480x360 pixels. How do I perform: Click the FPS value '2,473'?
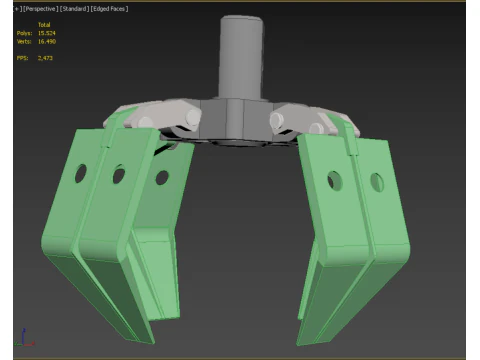[x=45, y=58]
